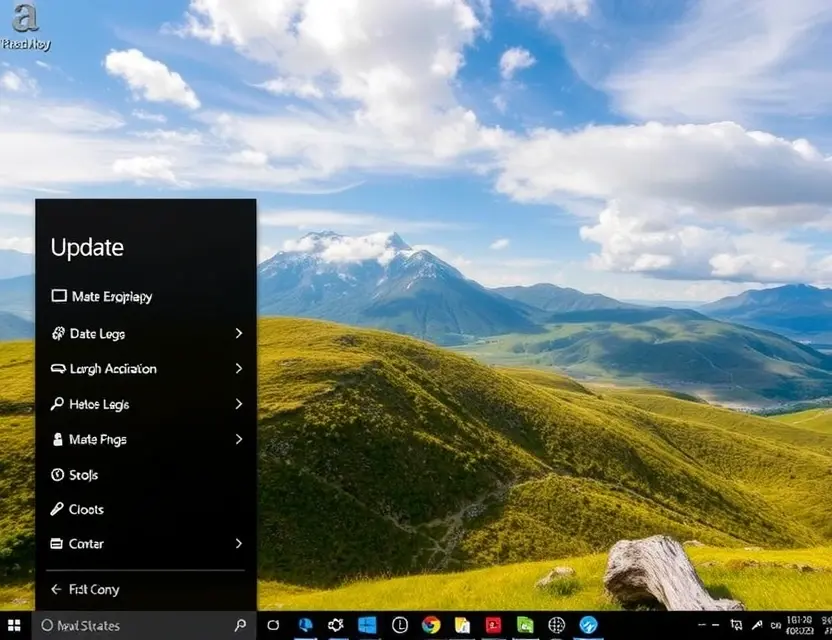Open the settings gear on the taskbar

click(x=335, y=625)
